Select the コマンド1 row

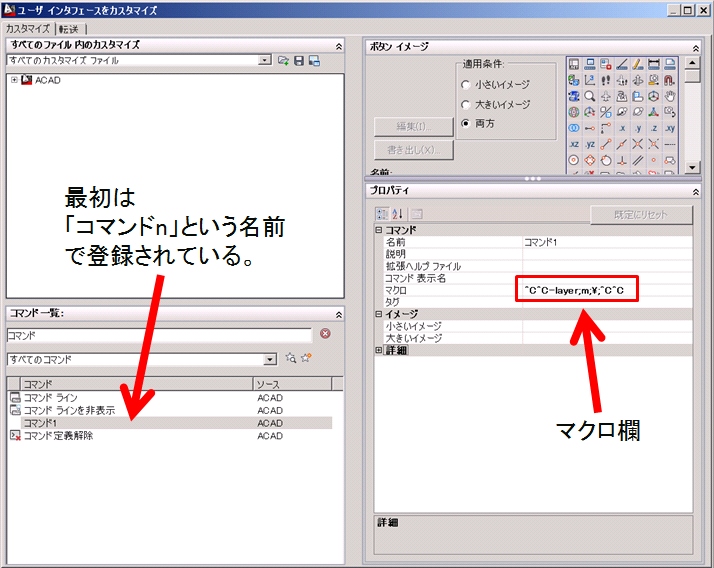170,423
